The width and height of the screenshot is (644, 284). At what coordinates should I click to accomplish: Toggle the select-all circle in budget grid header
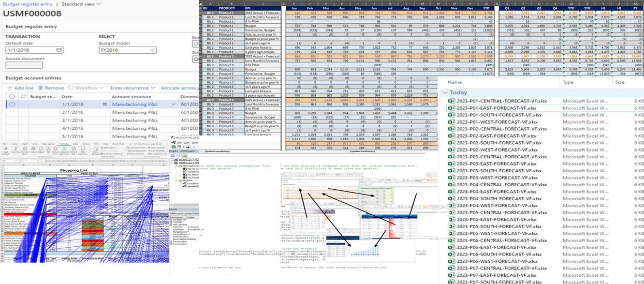pyautogui.click(x=12, y=96)
